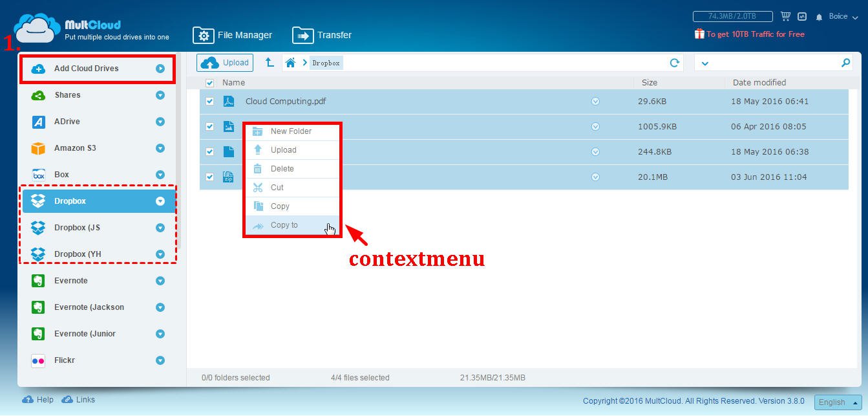Click the Box icon in sidebar
The height and width of the screenshot is (416, 868).
(38, 175)
